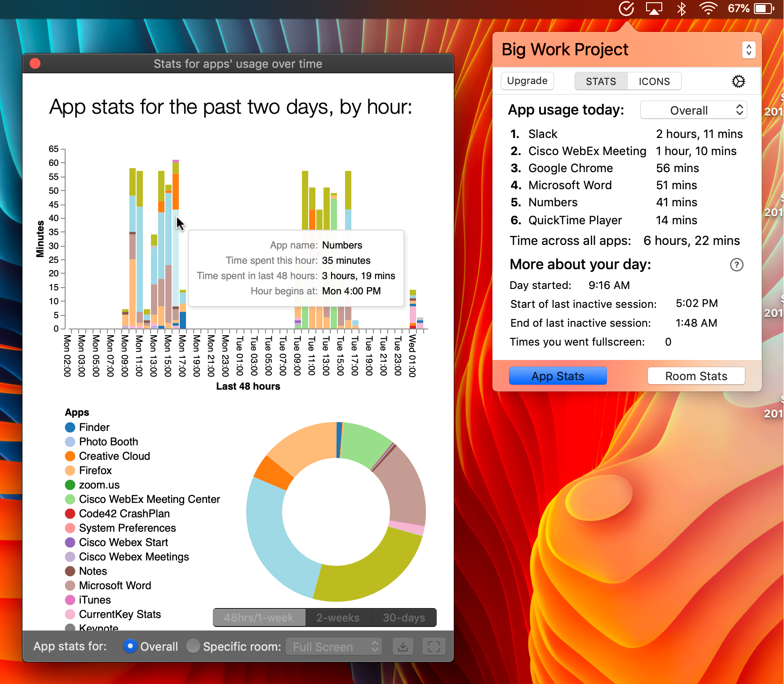Screen dimensions: 784x684
Task: Click the Firefox legend color swatch
Action: coord(70,471)
